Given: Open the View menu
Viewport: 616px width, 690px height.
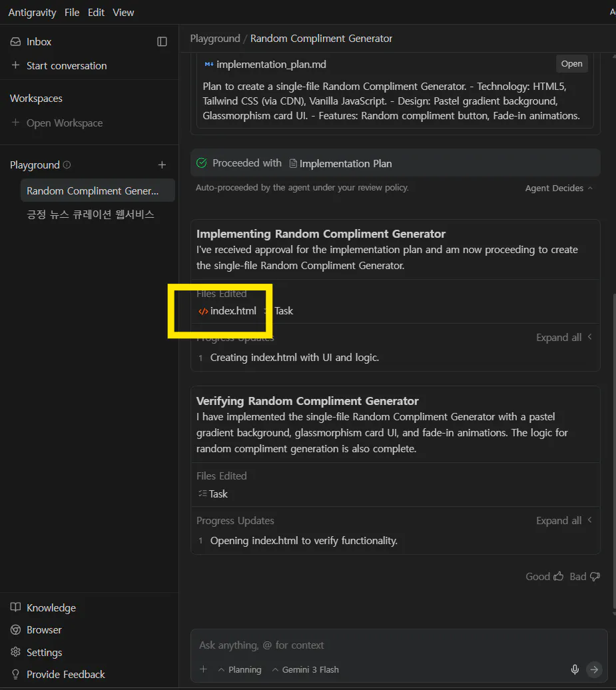Looking at the screenshot, I should pyautogui.click(x=123, y=13).
